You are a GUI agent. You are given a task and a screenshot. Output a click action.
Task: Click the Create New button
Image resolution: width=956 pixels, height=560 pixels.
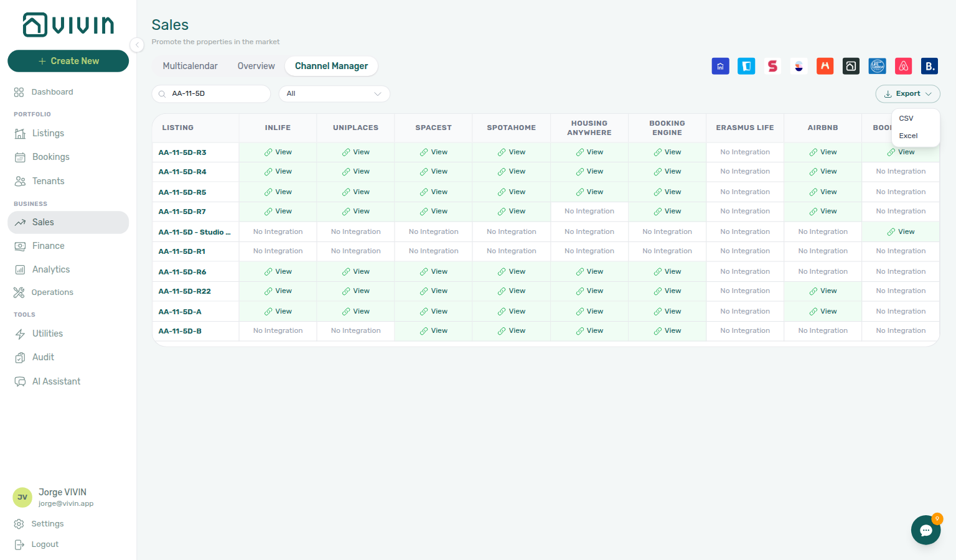pyautogui.click(x=68, y=61)
